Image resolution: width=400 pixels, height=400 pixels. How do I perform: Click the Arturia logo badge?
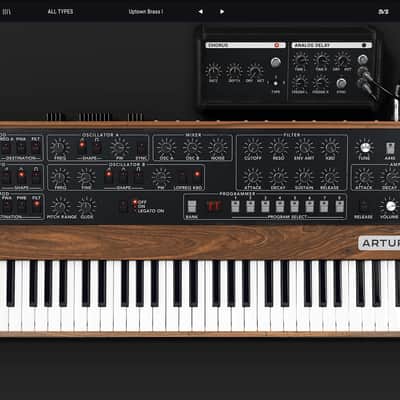pos(379,243)
